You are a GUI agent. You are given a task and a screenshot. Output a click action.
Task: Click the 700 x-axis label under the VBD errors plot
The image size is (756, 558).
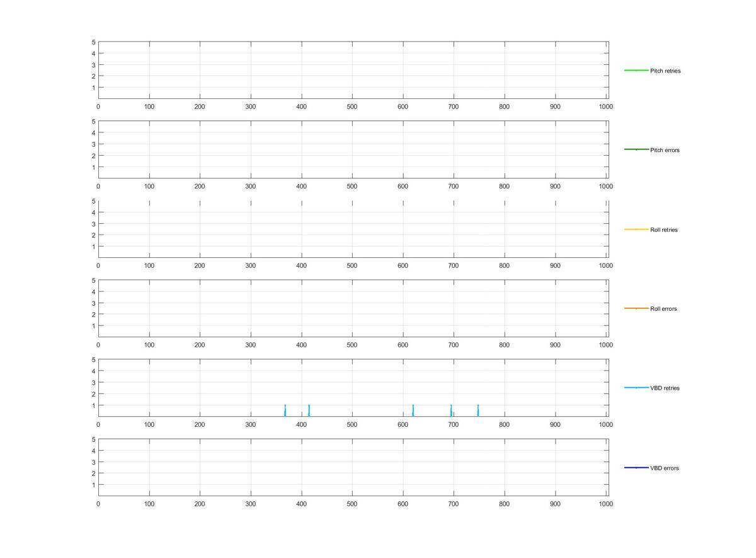[x=454, y=504]
